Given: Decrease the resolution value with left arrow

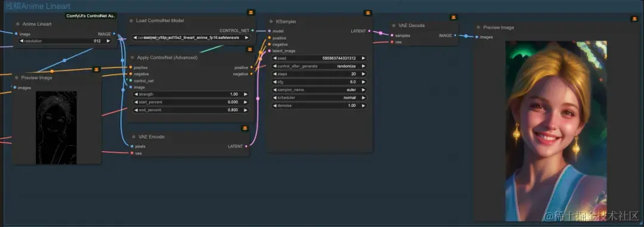Looking at the screenshot, I should [21, 41].
